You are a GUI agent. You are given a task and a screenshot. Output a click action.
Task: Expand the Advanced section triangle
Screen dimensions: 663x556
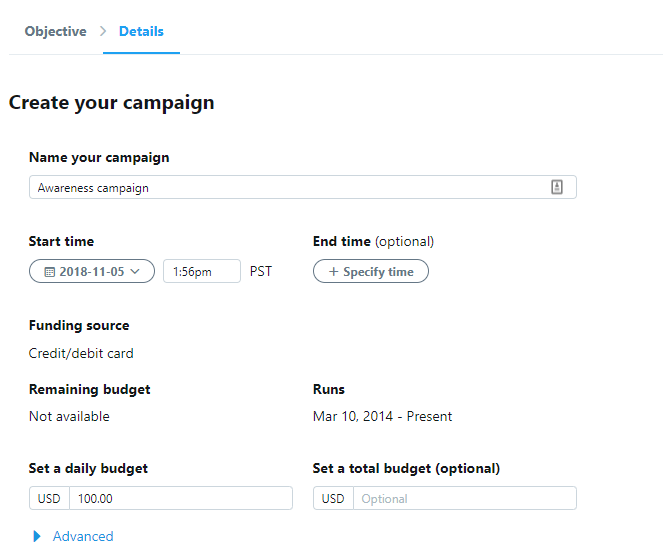pos(37,536)
